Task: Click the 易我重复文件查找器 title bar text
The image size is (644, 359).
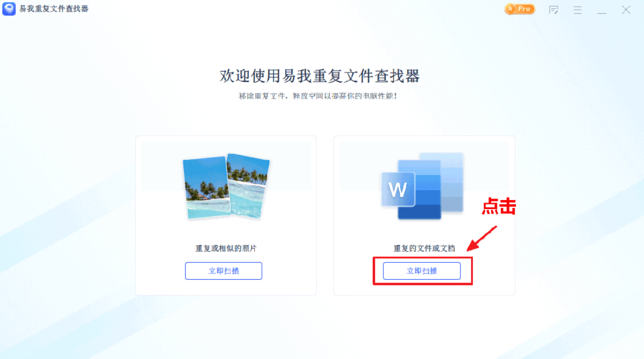Action: 54,9
